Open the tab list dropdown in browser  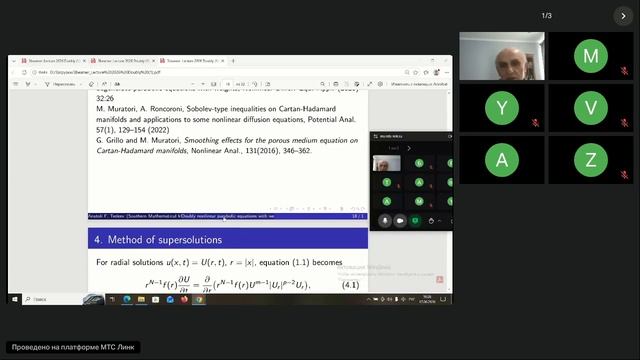pos(14,60)
